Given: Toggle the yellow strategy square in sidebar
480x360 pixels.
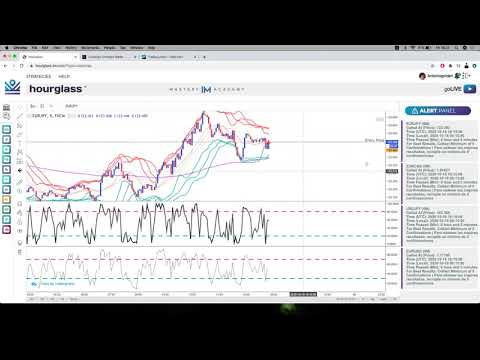Looking at the screenshot, I should point(7,199).
